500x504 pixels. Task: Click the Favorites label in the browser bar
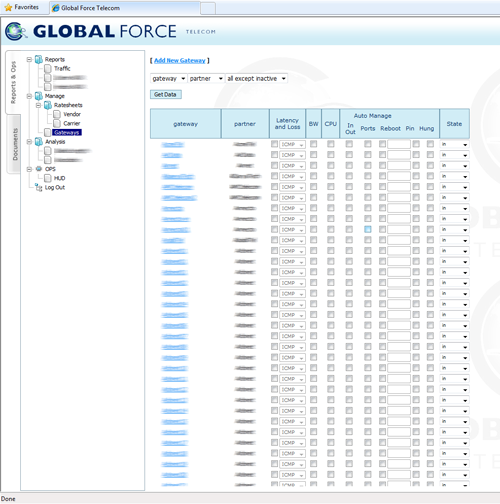[26, 7]
